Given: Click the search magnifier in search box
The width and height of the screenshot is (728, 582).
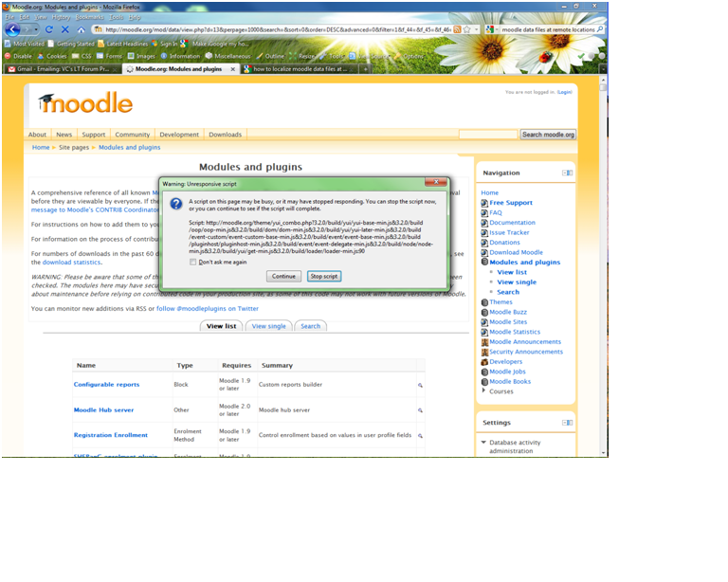Looking at the screenshot, I should [600, 29].
